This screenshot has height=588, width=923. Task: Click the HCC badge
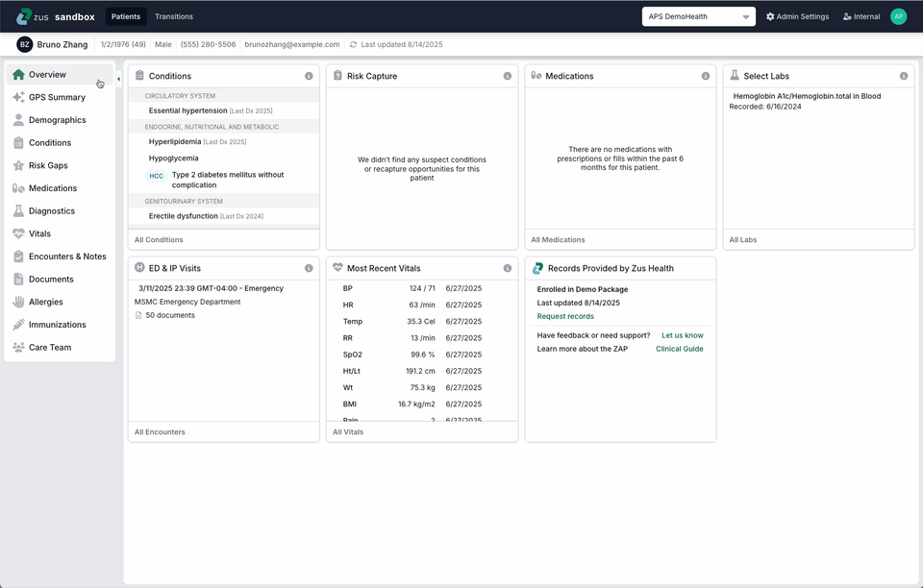(x=156, y=176)
